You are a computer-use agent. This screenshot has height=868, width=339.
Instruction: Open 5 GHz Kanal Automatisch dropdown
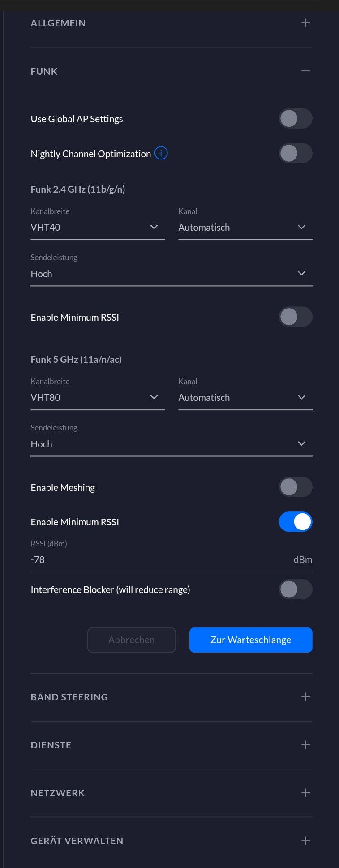pyautogui.click(x=245, y=398)
